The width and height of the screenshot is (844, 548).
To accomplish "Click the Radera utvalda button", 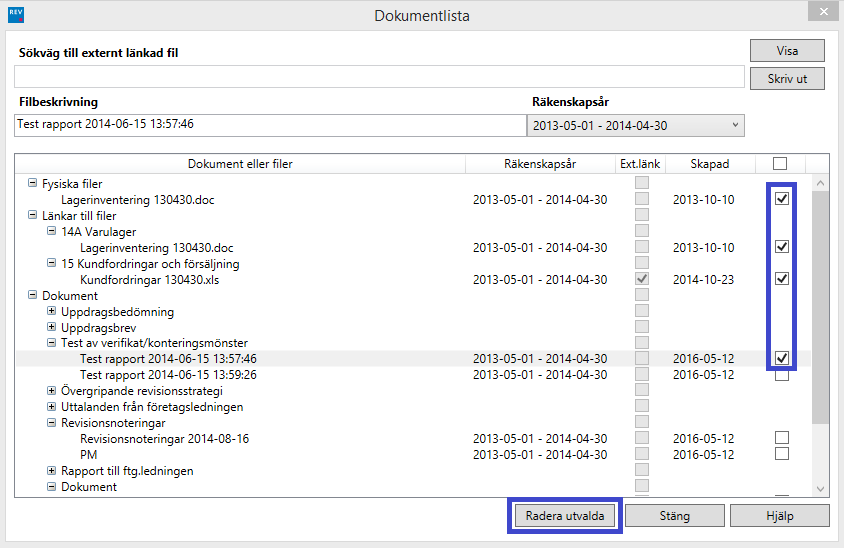I will tap(565, 516).
